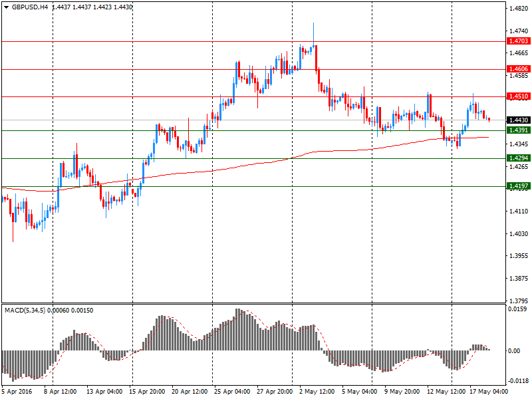Click the MACD zero level 0.00 label
532x399 pixels.
pyautogui.click(x=514, y=351)
